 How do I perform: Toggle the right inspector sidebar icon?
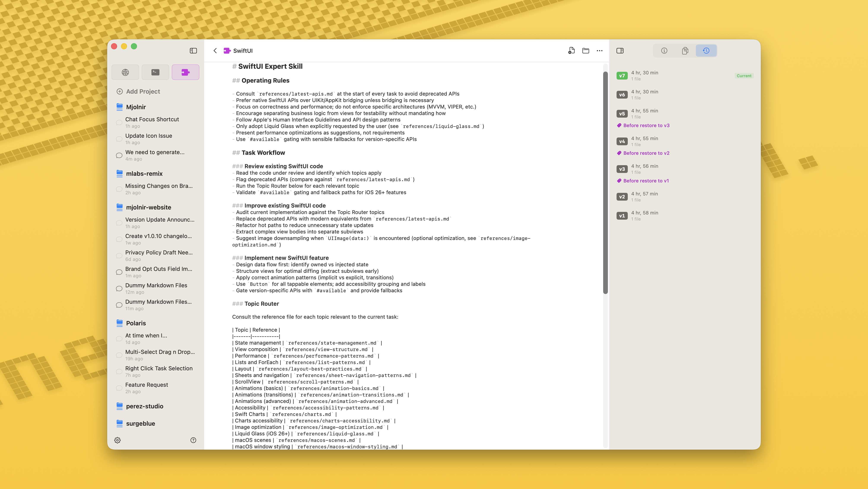pyautogui.click(x=620, y=50)
